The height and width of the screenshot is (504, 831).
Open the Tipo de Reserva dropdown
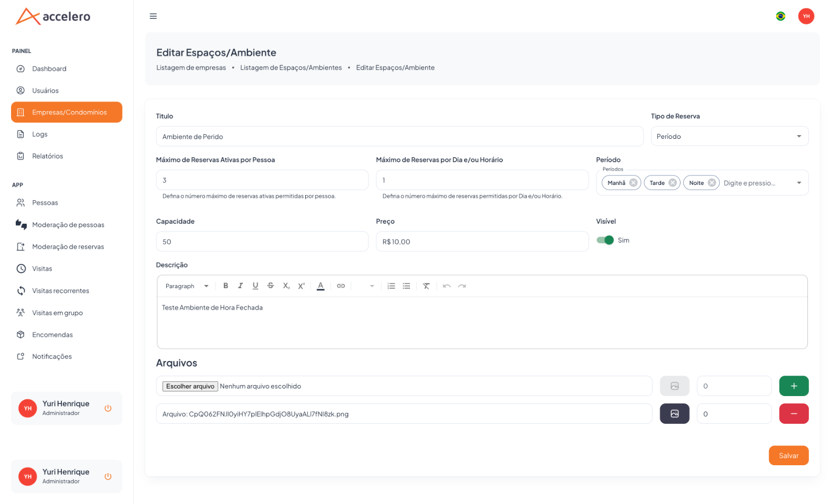coord(729,136)
